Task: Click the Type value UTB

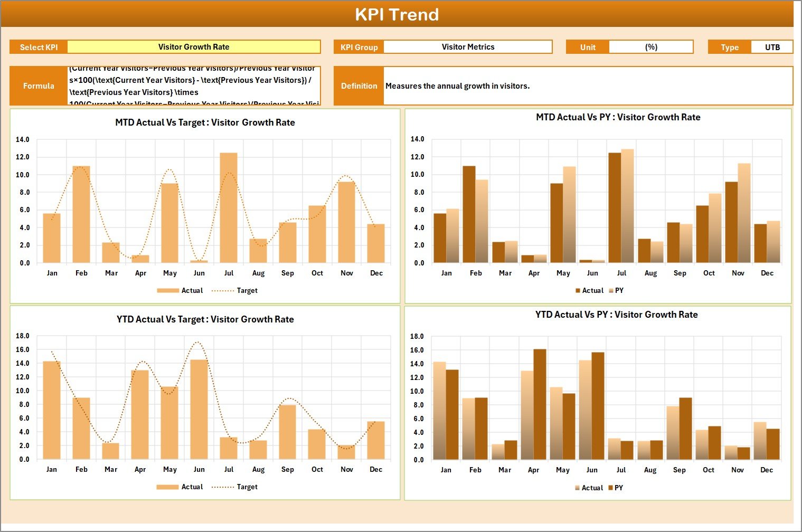Action: click(772, 46)
